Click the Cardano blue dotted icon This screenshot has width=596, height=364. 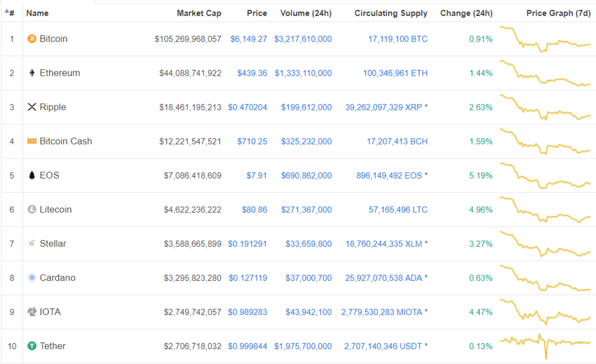click(x=32, y=277)
